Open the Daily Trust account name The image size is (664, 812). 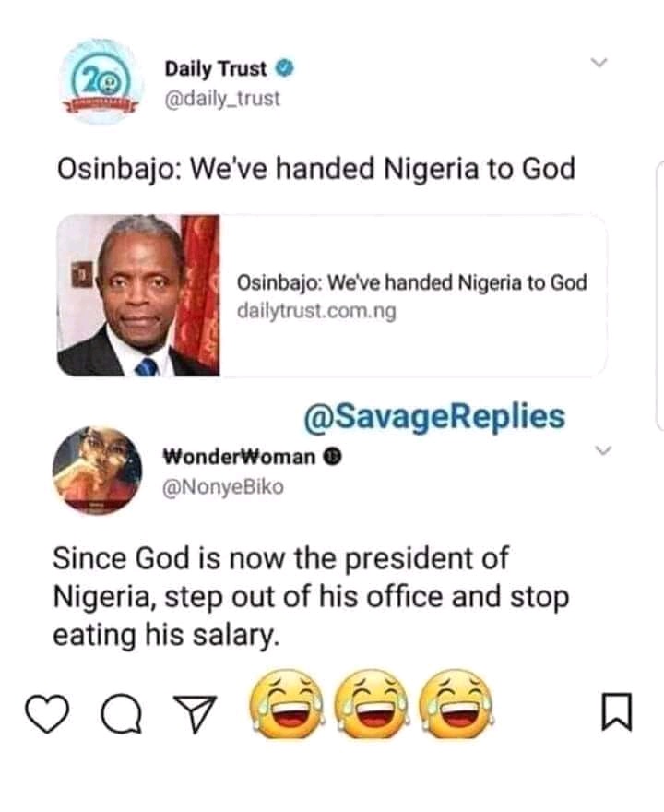point(216,68)
